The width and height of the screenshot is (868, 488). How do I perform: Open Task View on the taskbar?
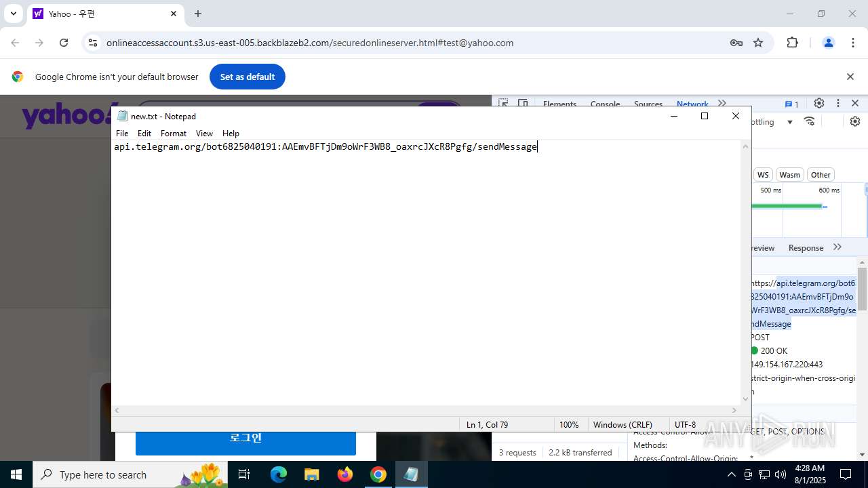pyautogui.click(x=245, y=474)
